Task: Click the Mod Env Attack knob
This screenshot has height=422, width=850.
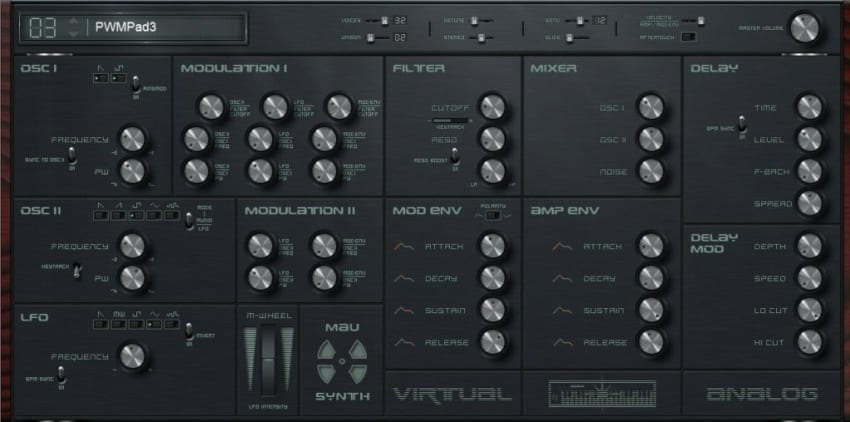Action: [491, 245]
